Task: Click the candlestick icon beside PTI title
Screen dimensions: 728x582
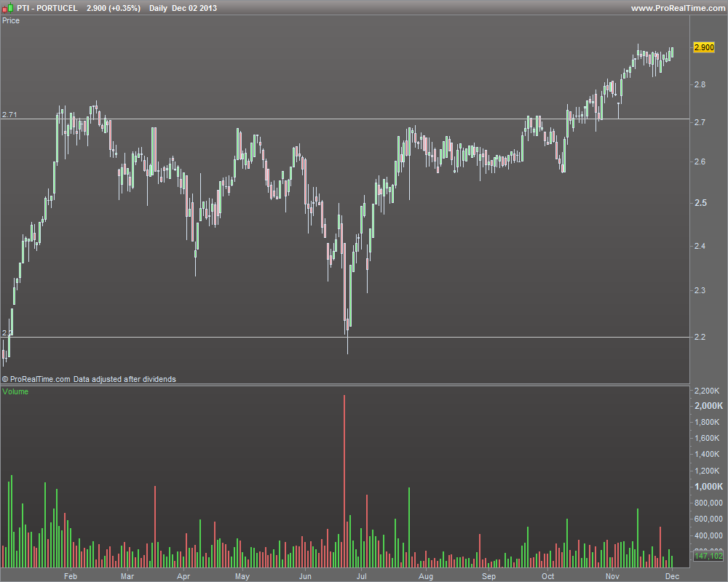Action: [x=8, y=8]
